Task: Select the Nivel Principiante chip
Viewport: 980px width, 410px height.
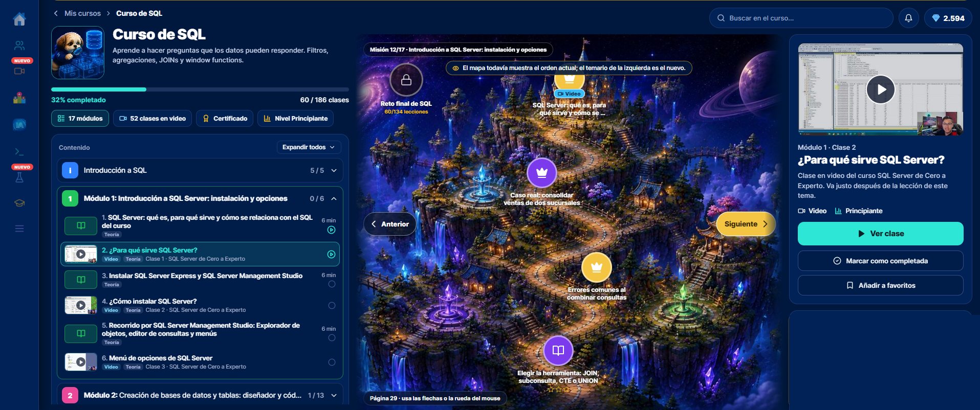Action: click(x=296, y=119)
